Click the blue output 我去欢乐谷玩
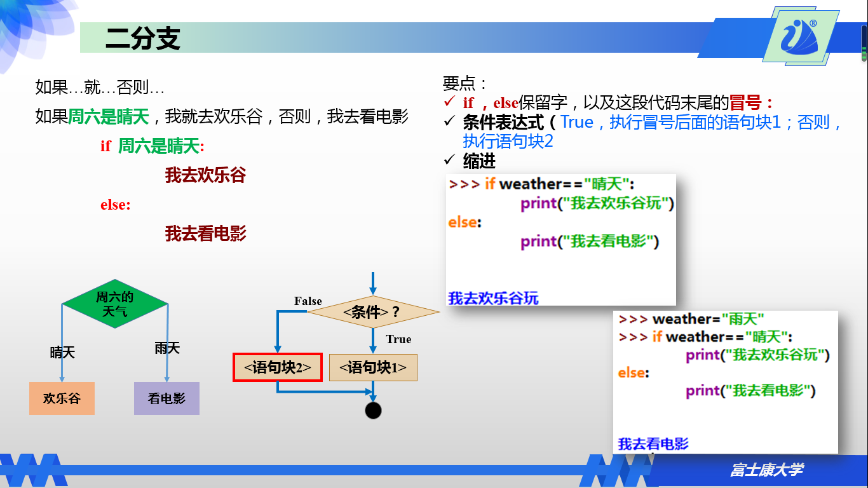Image resolution: width=868 pixels, height=488 pixels. [493, 297]
